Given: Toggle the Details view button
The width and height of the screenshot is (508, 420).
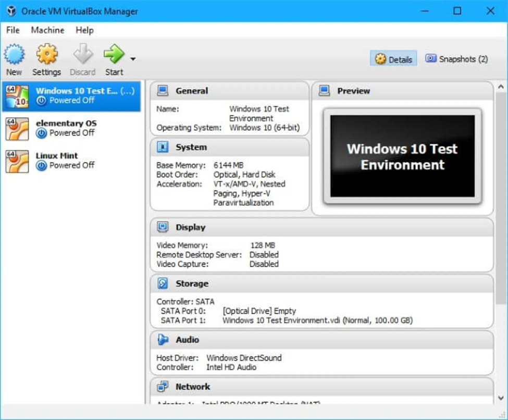Looking at the screenshot, I should 394,59.
